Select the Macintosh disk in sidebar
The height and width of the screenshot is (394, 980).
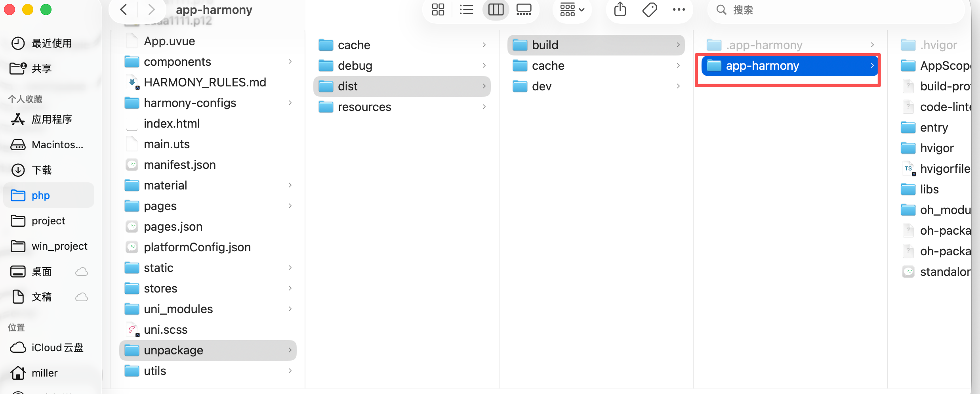tap(49, 145)
